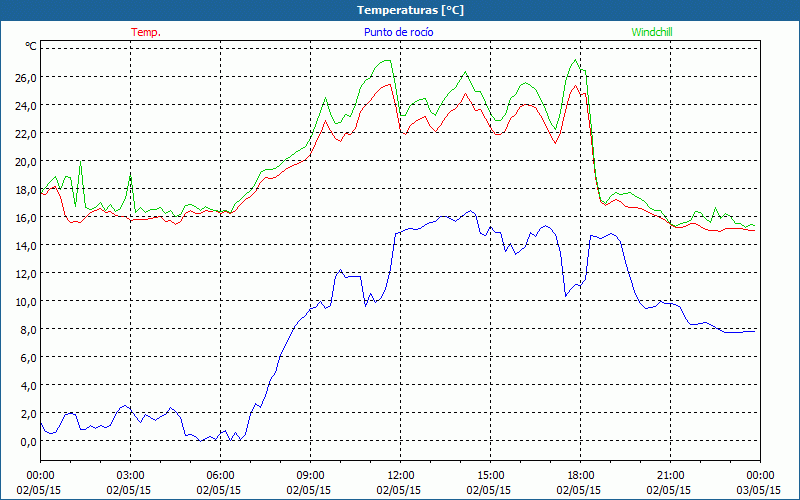Click the 16,0 y-axis value
This screenshot has height=500, width=800.
[x=26, y=218]
